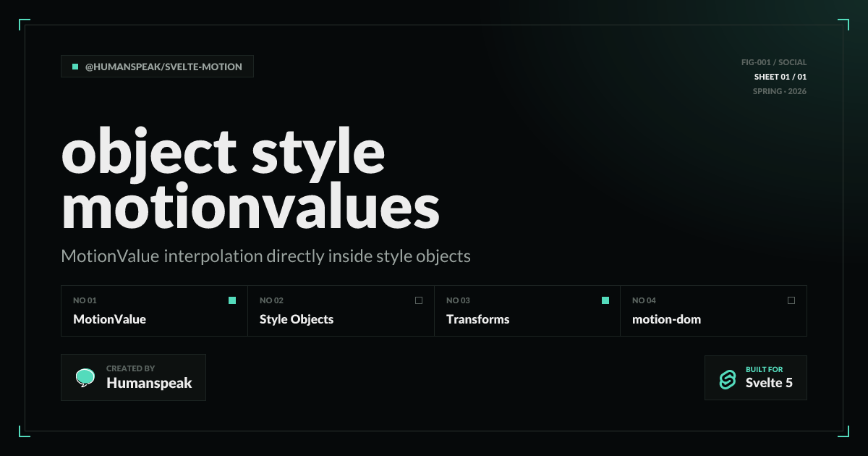
Task: Select the Transforms card title
Action: pos(478,319)
